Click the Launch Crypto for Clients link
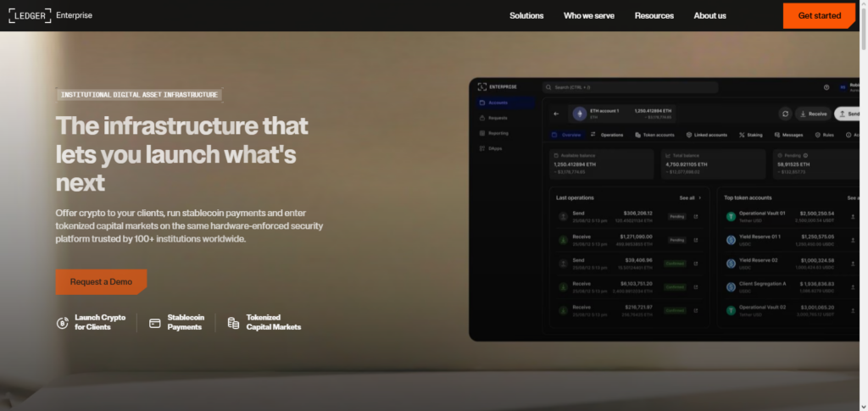 click(x=92, y=323)
